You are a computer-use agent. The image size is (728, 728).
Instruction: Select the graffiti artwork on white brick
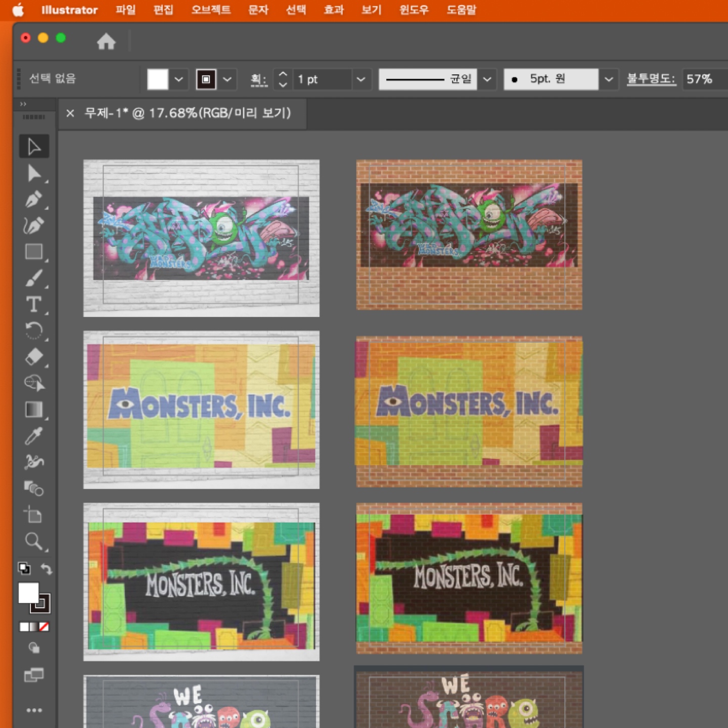pos(201,238)
